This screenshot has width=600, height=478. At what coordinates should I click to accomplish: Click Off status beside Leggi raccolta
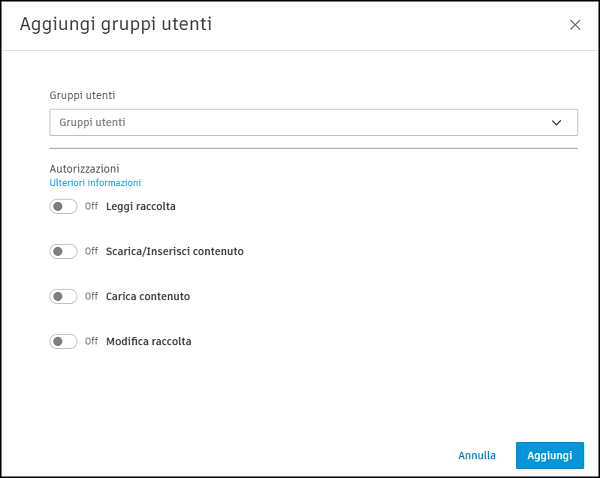coord(91,206)
